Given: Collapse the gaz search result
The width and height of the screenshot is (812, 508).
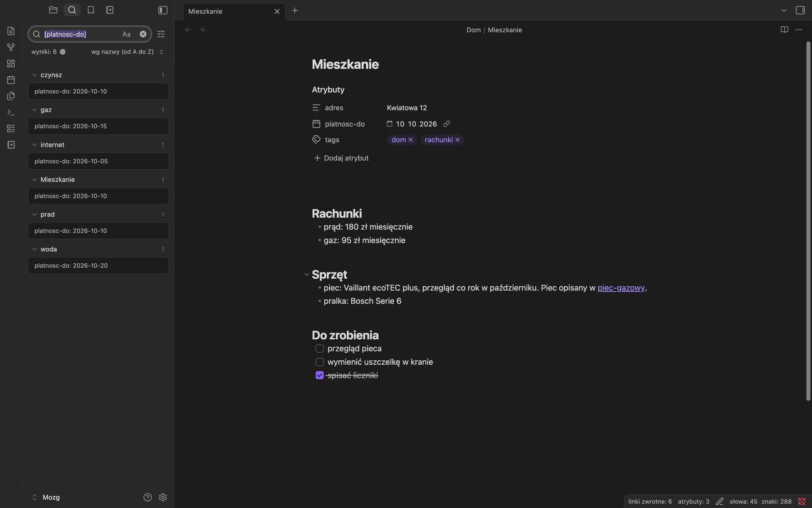Looking at the screenshot, I should tap(34, 110).
